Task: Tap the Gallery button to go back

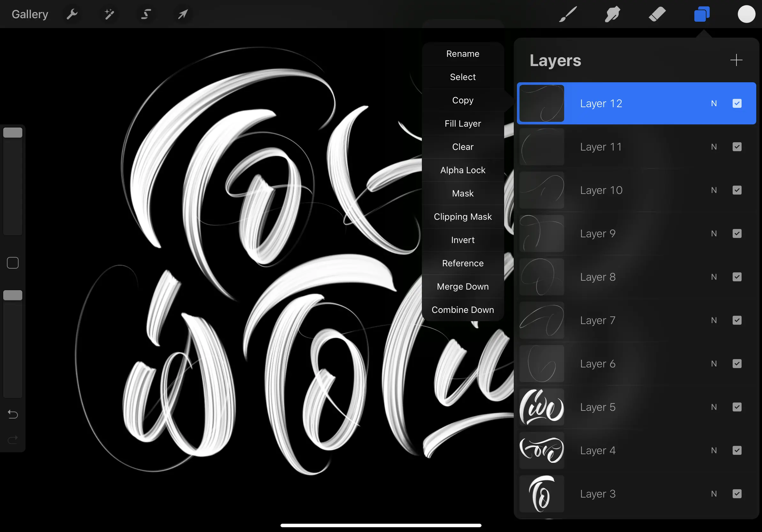Action: click(x=30, y=14)
